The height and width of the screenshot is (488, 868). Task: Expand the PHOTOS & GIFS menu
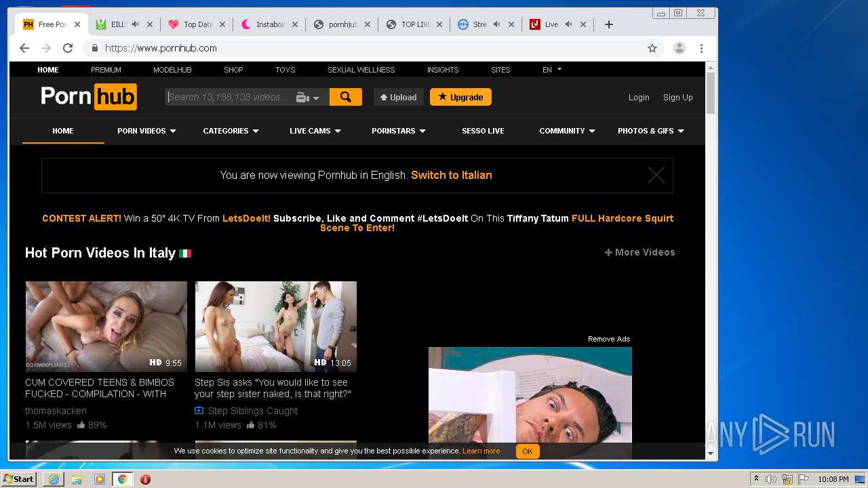[x=651, y=131]
